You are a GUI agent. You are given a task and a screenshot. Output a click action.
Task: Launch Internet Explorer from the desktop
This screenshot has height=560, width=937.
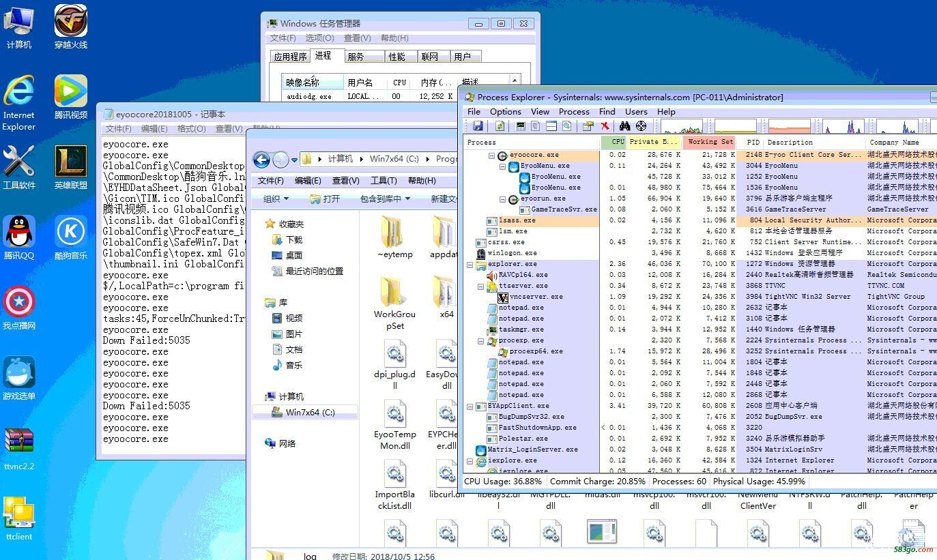(18, 104)
